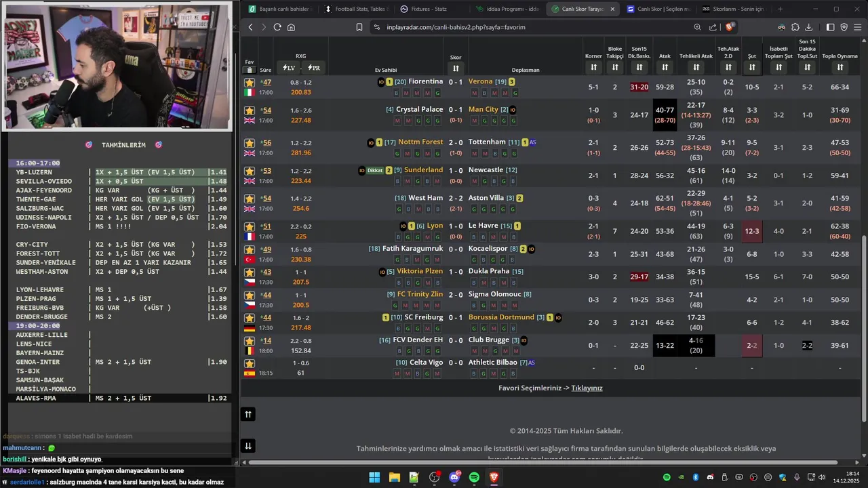Toggle favorite star for Fatih Karagumruk match
The image size is (868, 488).
tap(250, 249)
